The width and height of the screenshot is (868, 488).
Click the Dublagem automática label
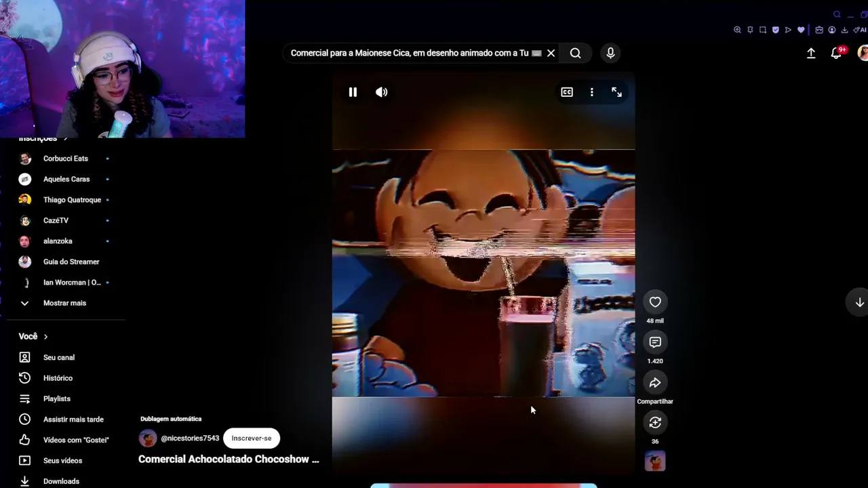(x=171, y=419)
